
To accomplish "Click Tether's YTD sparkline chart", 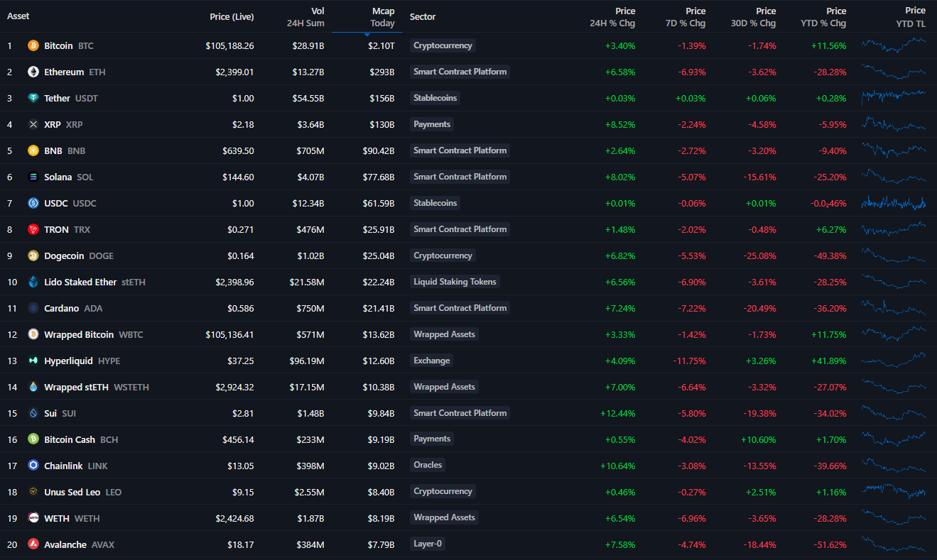I will click(x=894, y=98).
